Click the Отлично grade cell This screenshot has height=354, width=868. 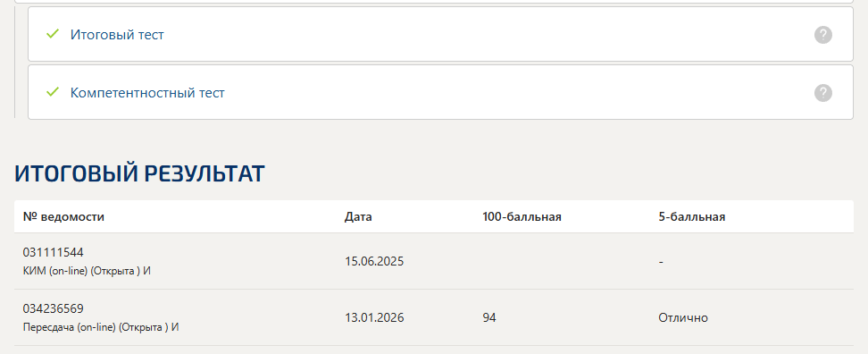[x=683, y=318]
